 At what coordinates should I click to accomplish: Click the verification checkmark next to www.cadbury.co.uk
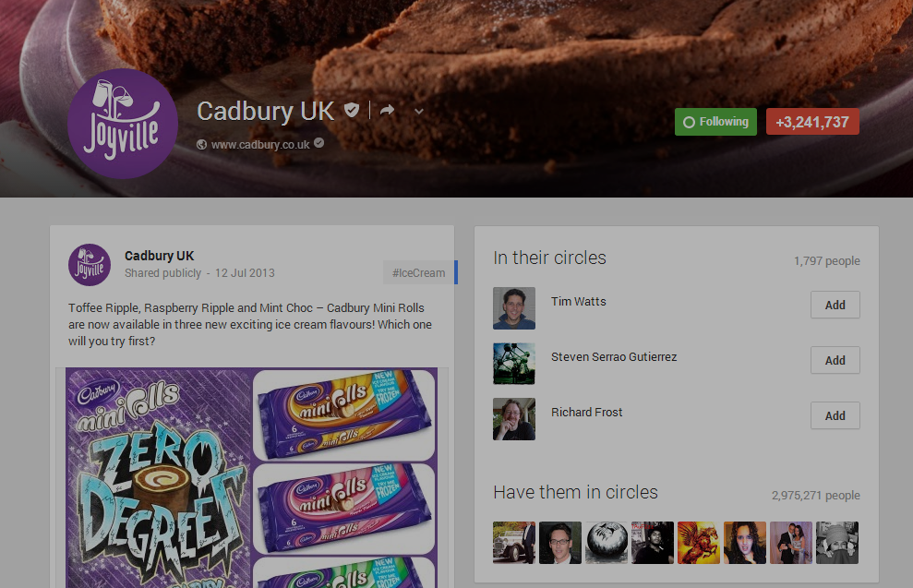pyautogui.click(x=318, y=144)
